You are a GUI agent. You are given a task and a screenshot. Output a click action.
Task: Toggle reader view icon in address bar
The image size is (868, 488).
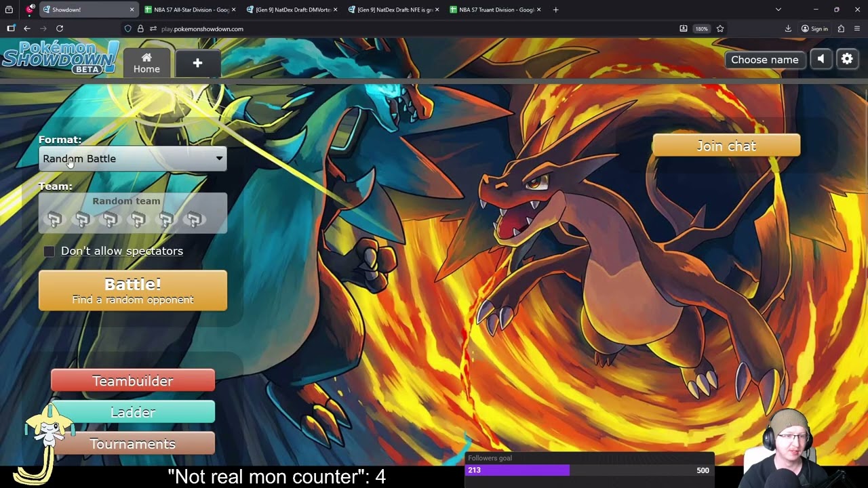click(684, 28)
